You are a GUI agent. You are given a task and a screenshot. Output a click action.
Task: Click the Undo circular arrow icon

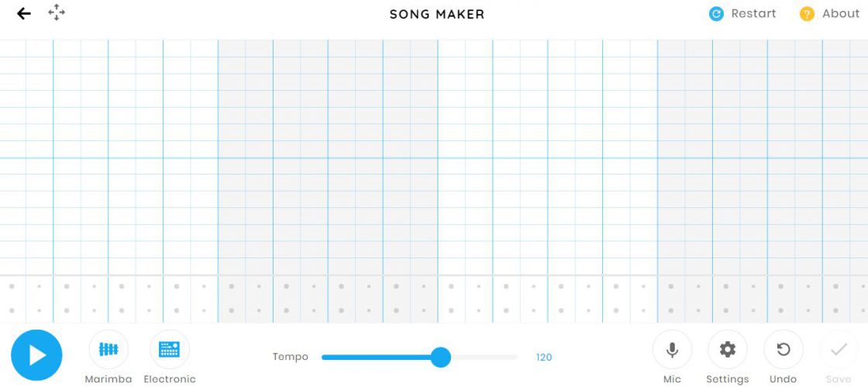pyautogui.click(x=784, y=349)
